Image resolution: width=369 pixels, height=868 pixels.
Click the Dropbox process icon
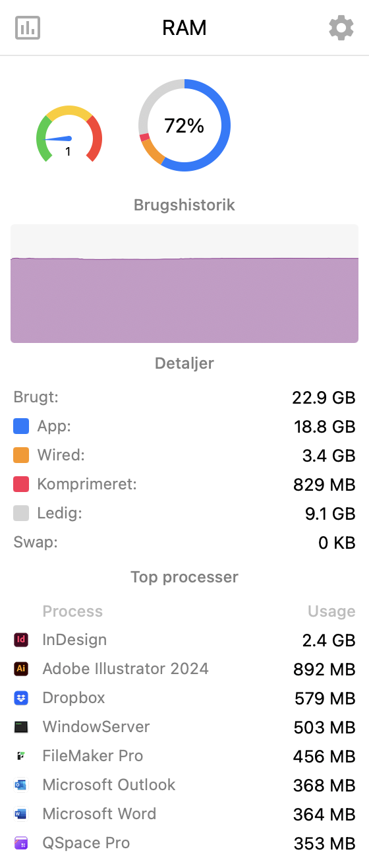coord(21,697)
